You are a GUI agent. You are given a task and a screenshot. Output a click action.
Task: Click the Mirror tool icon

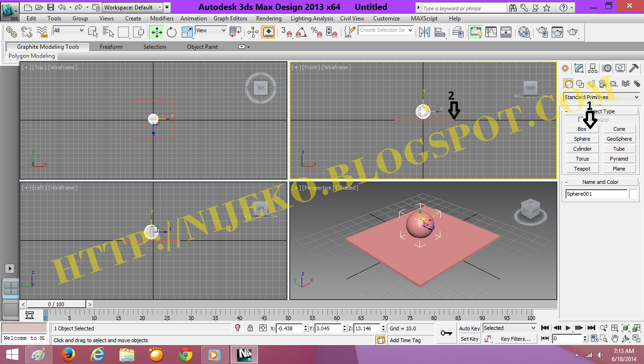[425, 32]
